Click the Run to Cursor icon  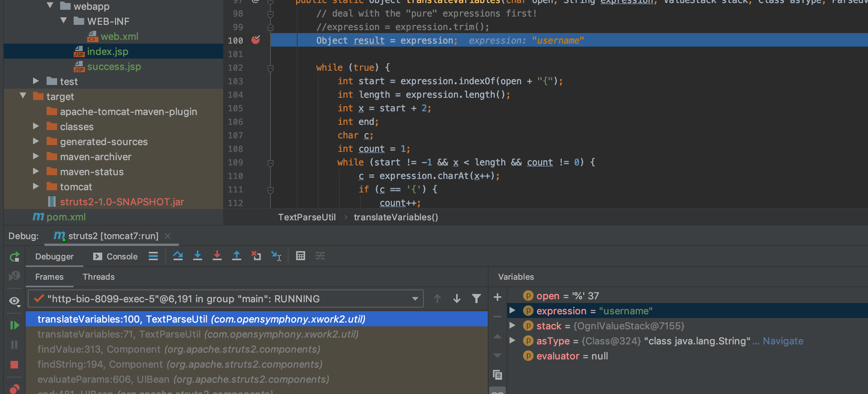[x=276, y=256]
